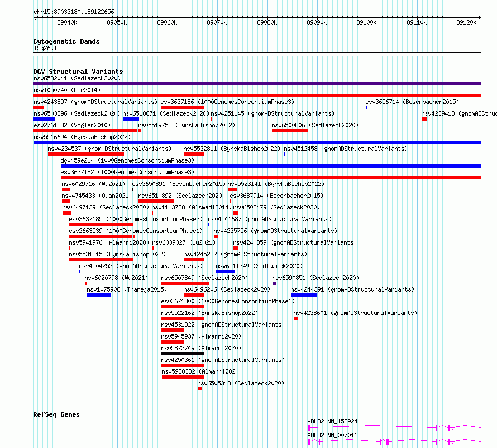Select the nsv6590851 (Sedlazeck2020) label
The width and height of the screenshot is (497, 448).
point(316,278)
